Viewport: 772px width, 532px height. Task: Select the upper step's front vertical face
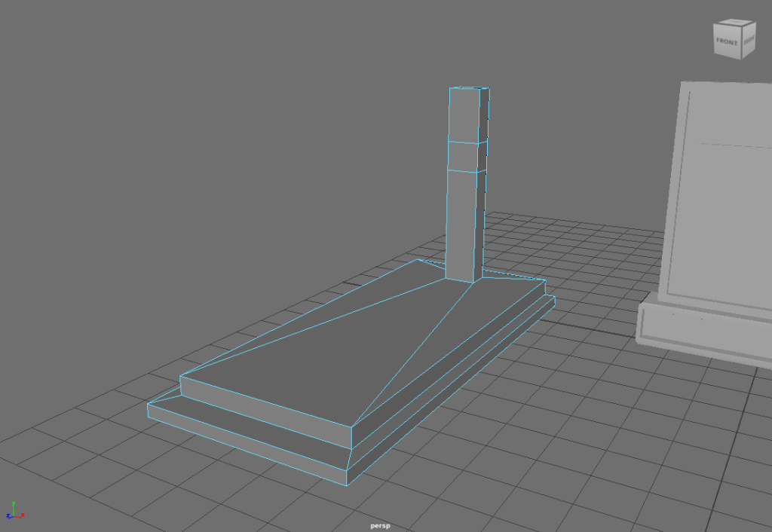[264, 411]
